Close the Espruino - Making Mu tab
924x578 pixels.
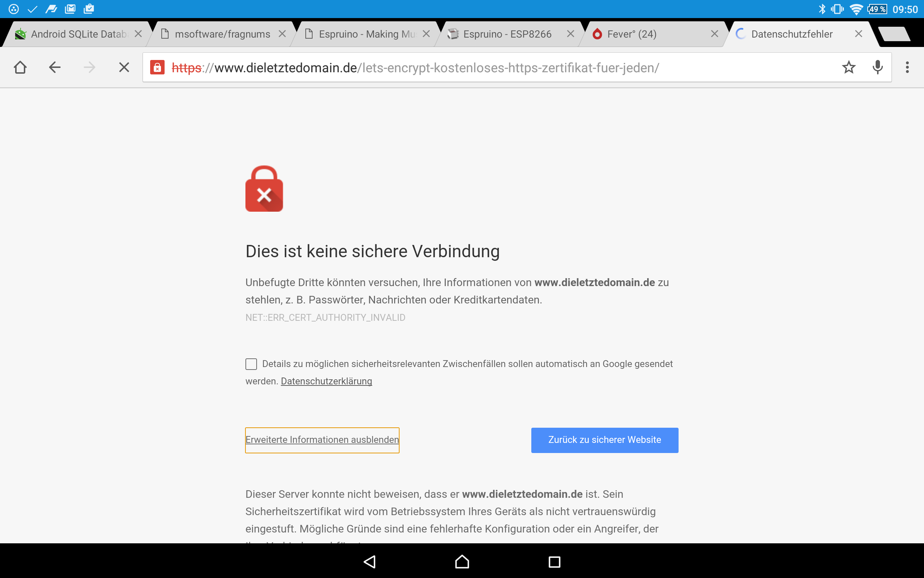coord(427,34)
